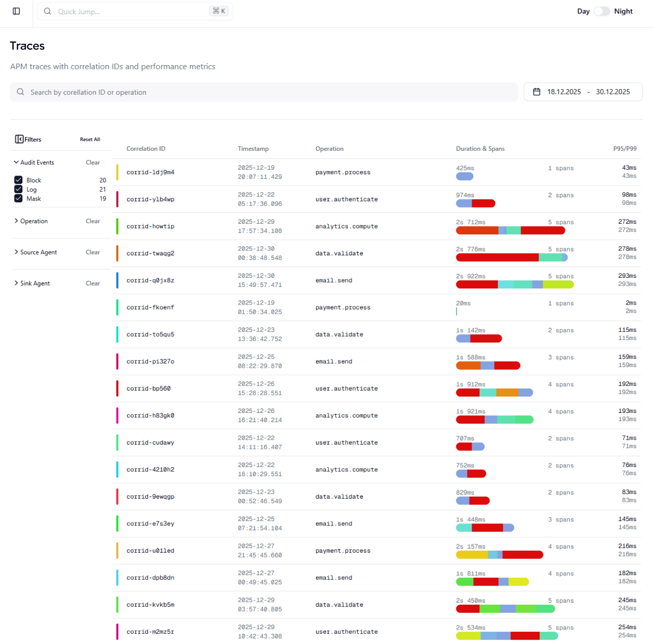Focus the correlation ID search field

pyautogui.click(x=264, y=92)
